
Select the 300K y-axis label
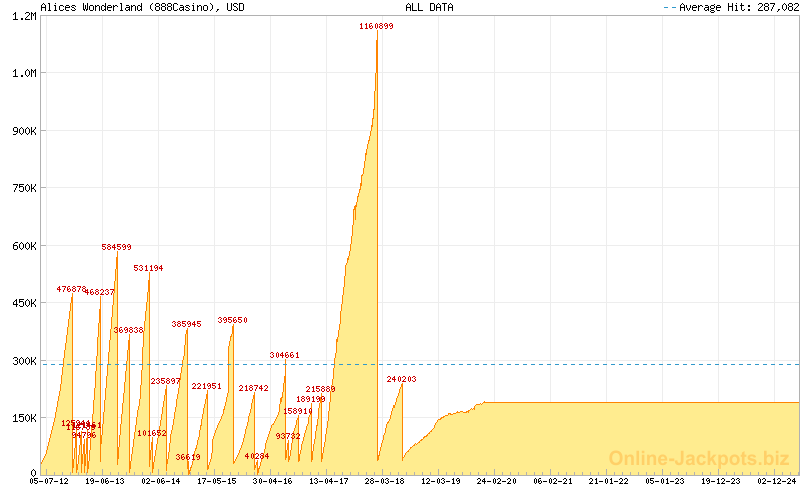(x=22, y=361)
